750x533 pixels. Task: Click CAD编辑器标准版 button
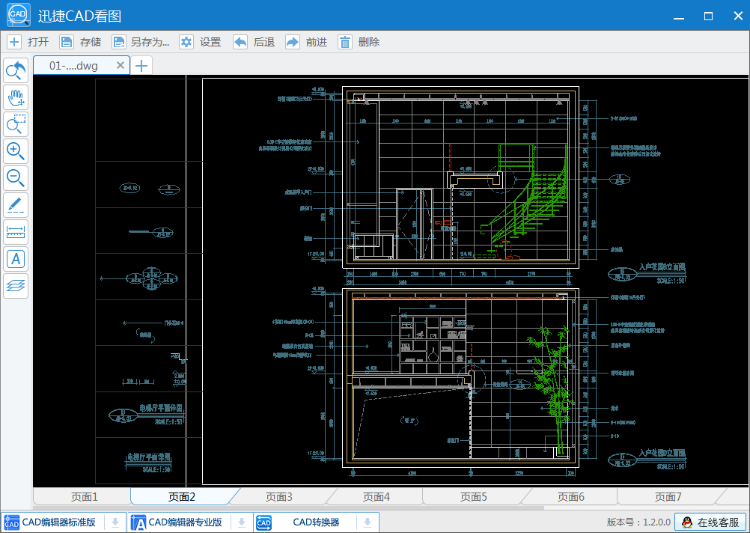point(53,522)
